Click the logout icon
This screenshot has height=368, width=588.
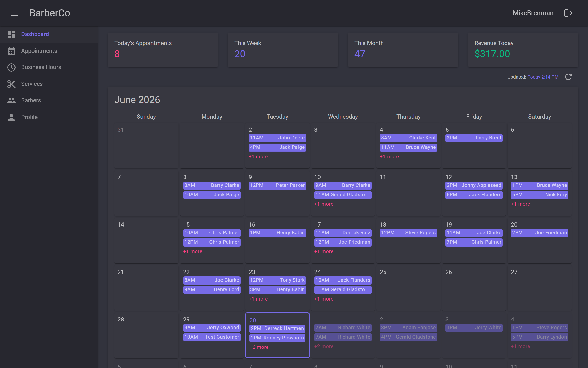point(568,13)
